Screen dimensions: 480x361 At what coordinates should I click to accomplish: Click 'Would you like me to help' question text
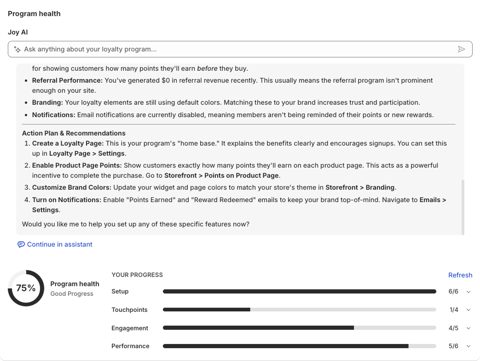(x=136, y=224)
